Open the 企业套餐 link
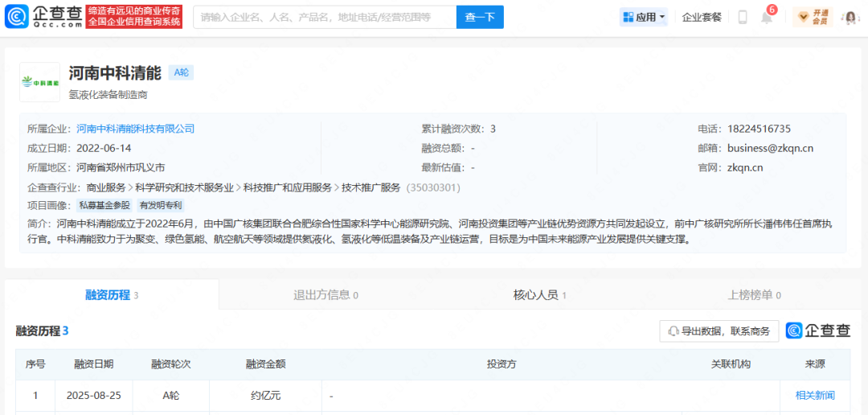The image size is (868, 415). (x=702, y=17)
